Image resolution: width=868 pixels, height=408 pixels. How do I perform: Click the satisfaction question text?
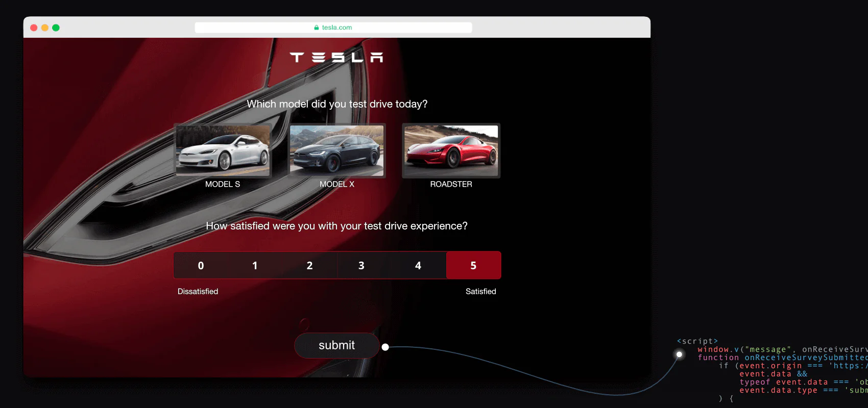tap(336, 226)
